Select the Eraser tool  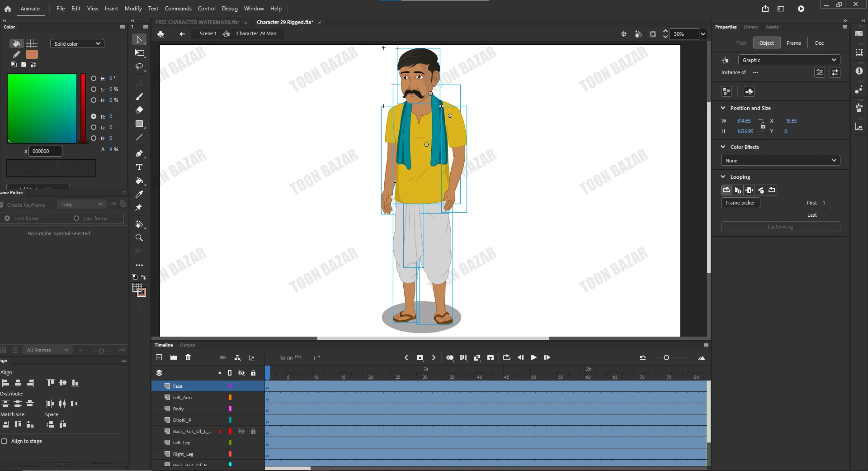point(139,110)
